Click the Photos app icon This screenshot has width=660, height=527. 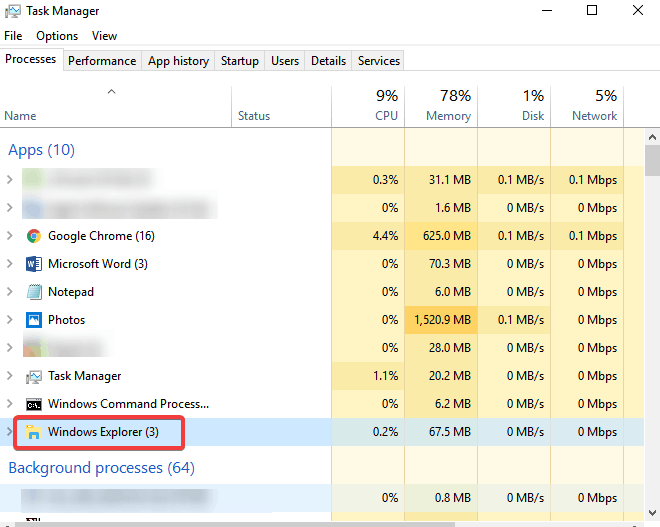34,320
